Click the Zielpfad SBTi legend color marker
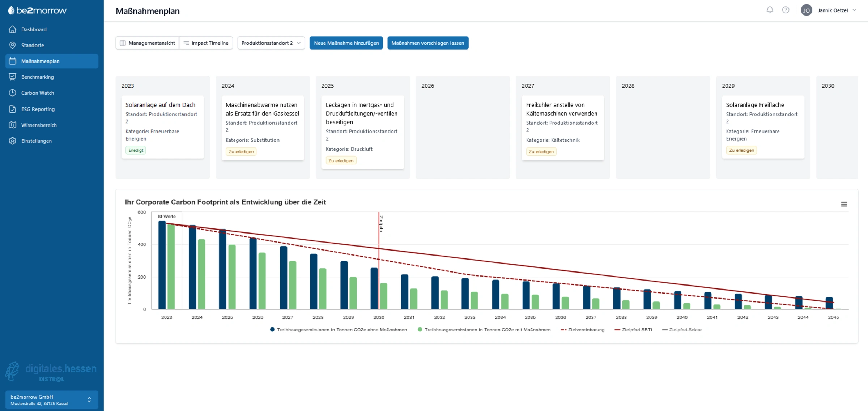 tap(617, 330)
